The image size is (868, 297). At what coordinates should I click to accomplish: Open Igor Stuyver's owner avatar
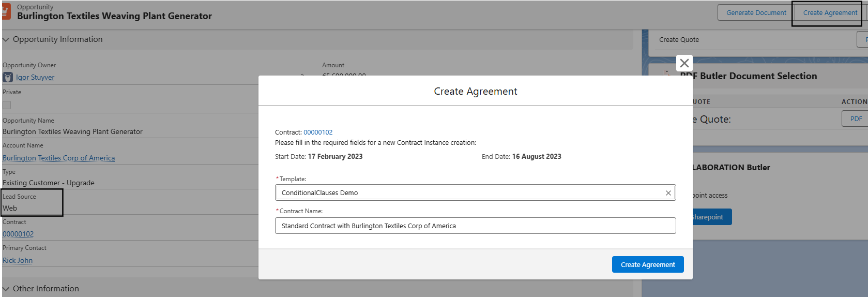click(8, 77)
